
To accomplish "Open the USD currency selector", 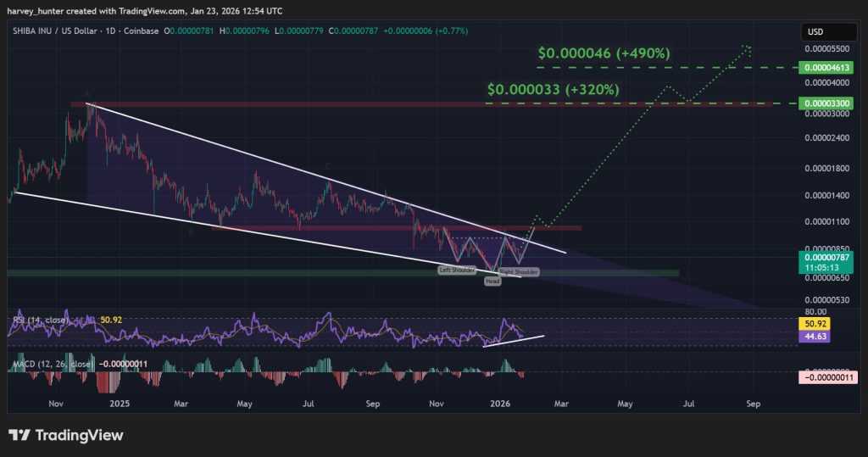I will [x=815, y=31].
